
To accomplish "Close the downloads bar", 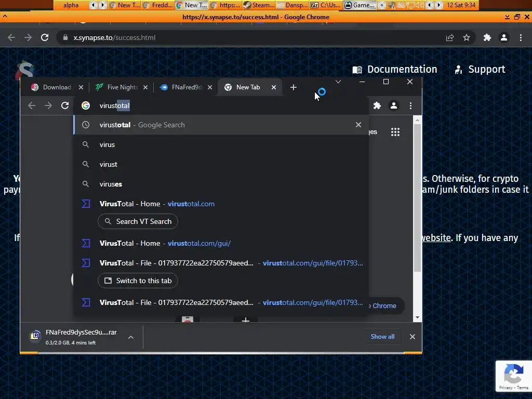I will click(412, 337).
